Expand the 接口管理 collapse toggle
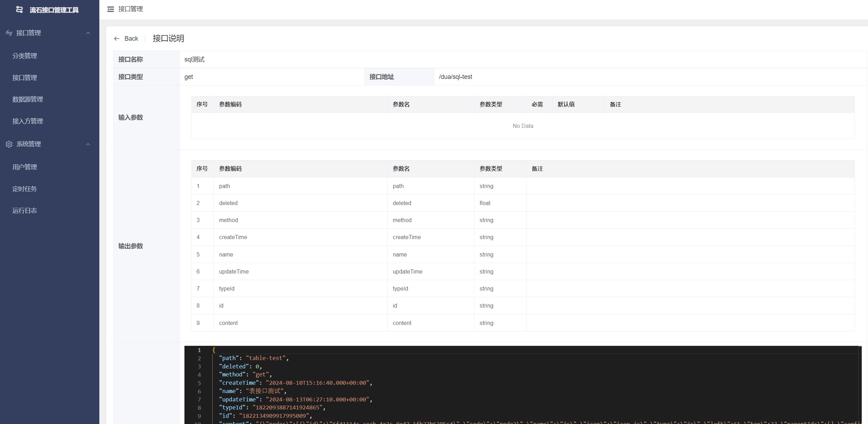 (88, 33)
